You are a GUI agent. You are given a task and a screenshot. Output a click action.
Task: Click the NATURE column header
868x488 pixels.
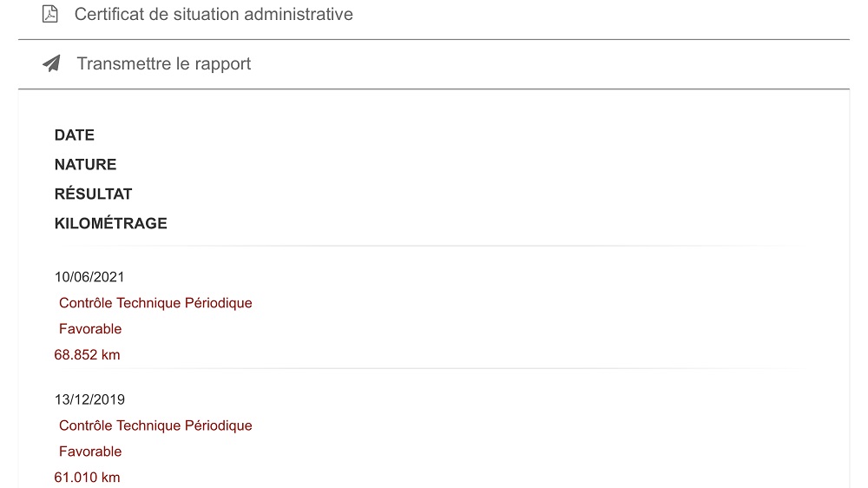coord(85,164)
